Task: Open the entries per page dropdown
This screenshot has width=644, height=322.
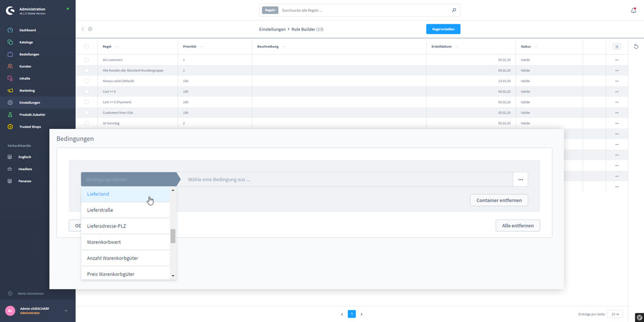Action: (616, 314)
